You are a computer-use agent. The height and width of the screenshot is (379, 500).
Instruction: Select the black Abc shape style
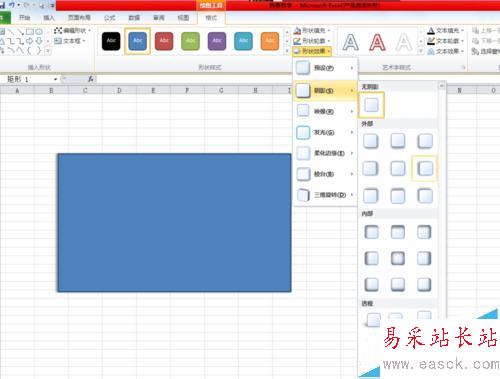click(111, 41)
